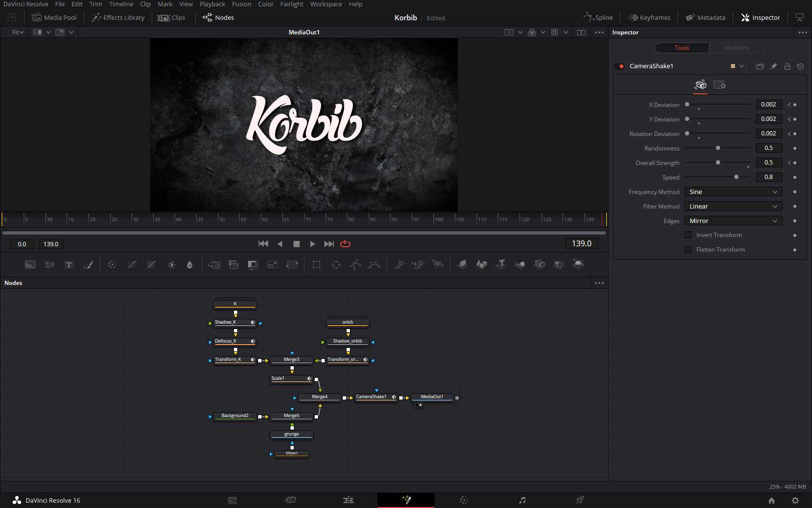Add a Matte Control tool from the toolbar
The width and height of the screenshot is (812, 508).
coord(253,265)
